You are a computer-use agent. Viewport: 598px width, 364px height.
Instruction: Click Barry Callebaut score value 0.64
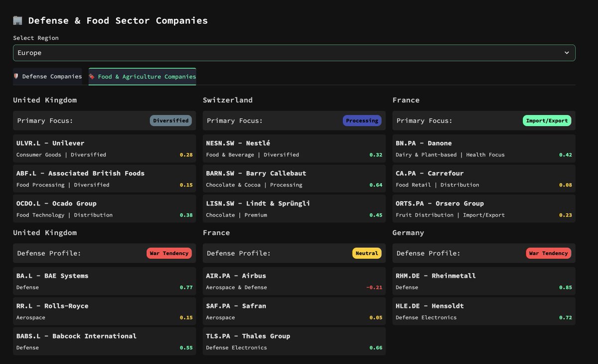pos(376,185)
